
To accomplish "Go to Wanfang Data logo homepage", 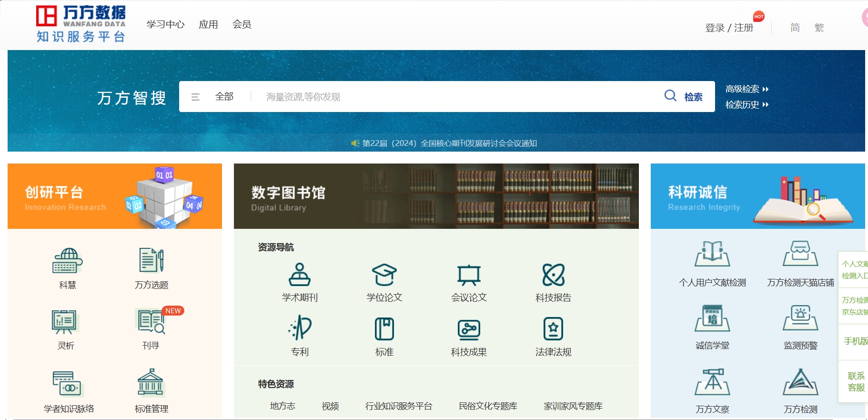I will 81,24.
